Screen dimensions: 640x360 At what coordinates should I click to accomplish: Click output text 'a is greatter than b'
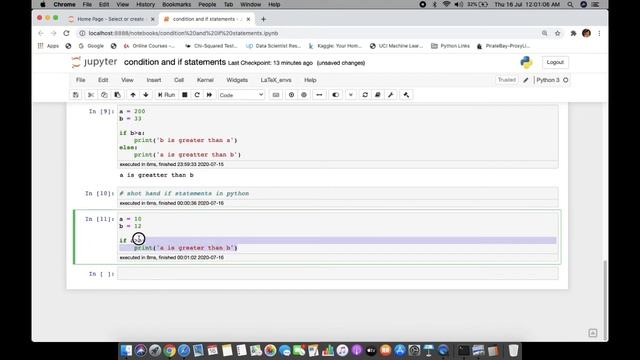click(157, 175)
